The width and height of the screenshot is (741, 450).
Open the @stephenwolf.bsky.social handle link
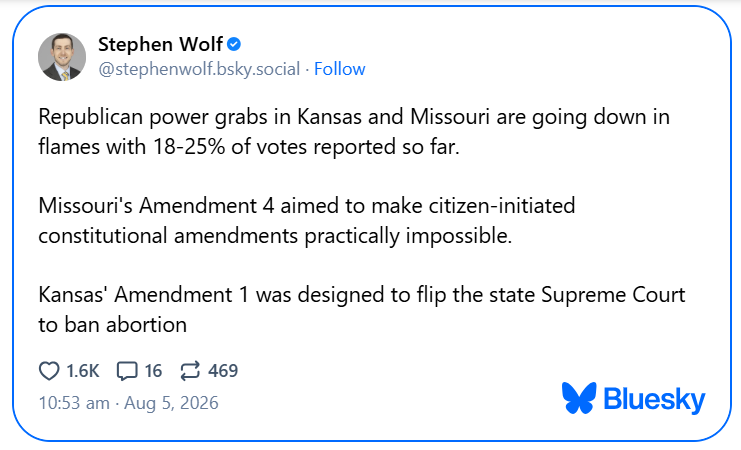click(199, 69)
